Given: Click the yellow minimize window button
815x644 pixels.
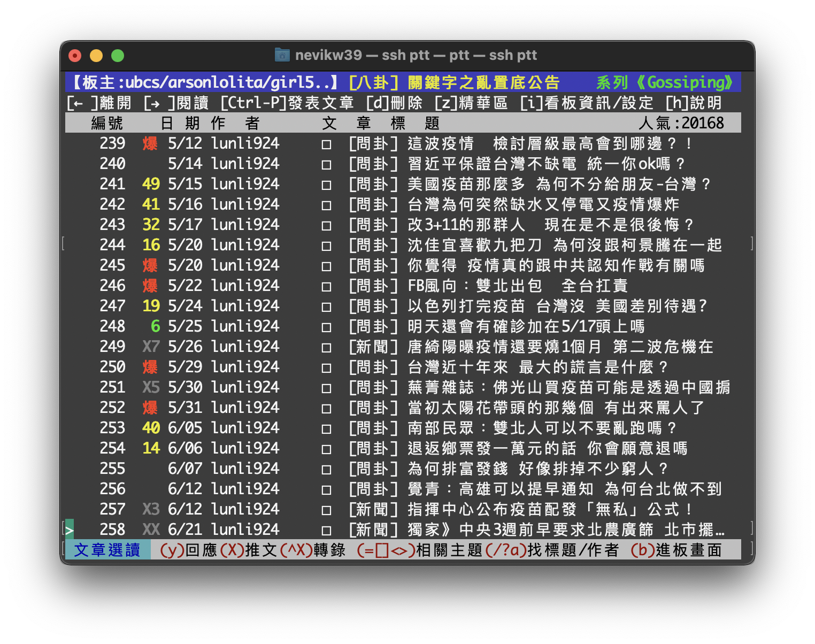Looking at the screenshot, I should pyautogui.click(x=96, y=56).
